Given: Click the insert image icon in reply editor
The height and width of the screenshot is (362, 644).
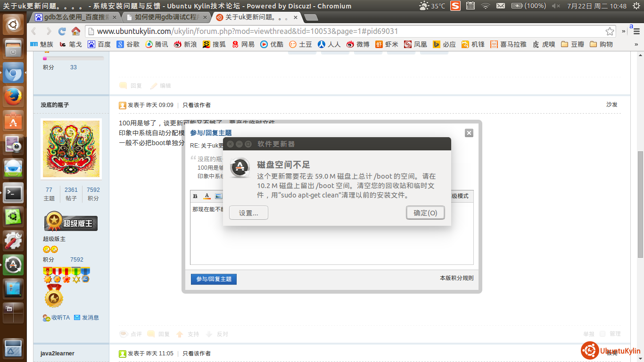Looking at the screenshot, I should [x=218, y=196].
